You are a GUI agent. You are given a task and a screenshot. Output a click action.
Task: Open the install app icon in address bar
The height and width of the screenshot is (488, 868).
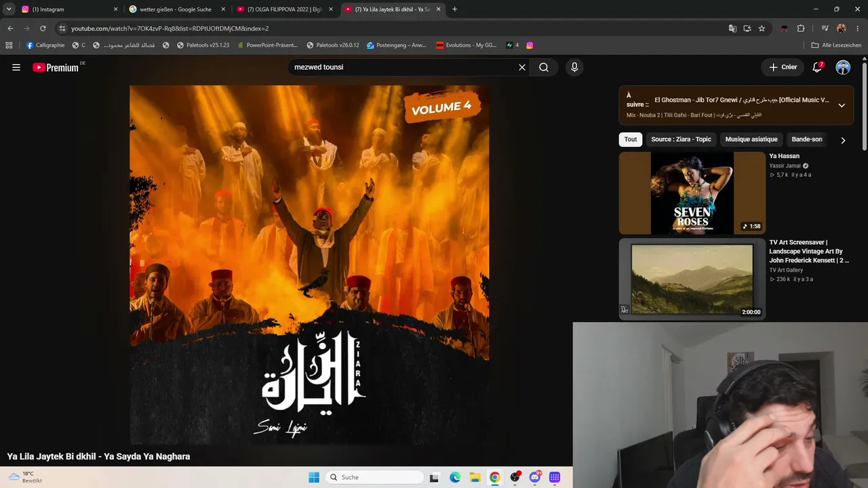[x=747, y=28]
